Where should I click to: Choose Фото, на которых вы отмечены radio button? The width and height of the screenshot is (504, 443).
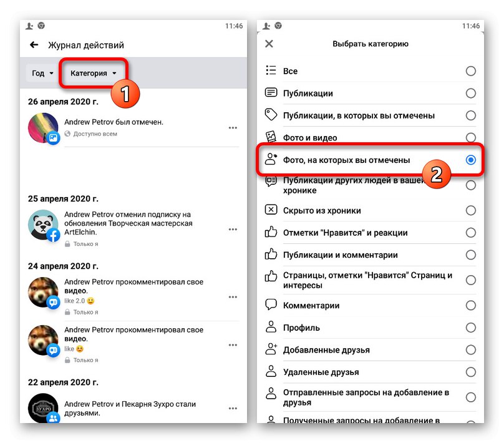470,160
